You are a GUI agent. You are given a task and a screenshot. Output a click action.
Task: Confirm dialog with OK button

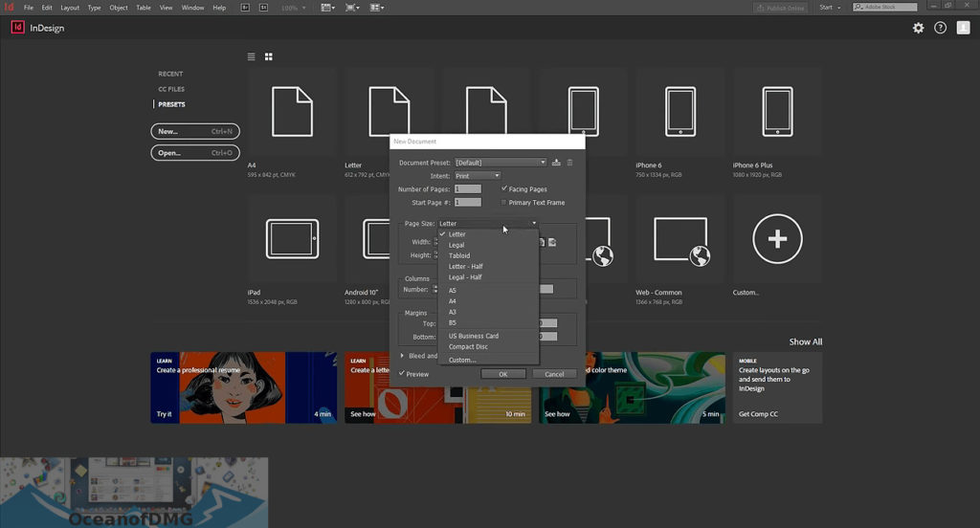tap(503, 374)
